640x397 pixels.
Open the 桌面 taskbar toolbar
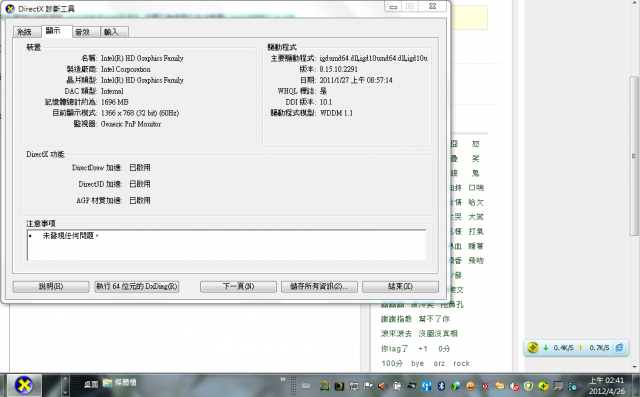pos(91,384)
